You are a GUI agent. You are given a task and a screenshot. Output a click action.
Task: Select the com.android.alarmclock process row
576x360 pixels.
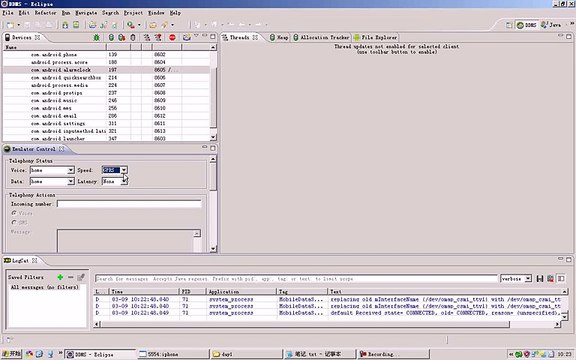click(x=107, y=70)
